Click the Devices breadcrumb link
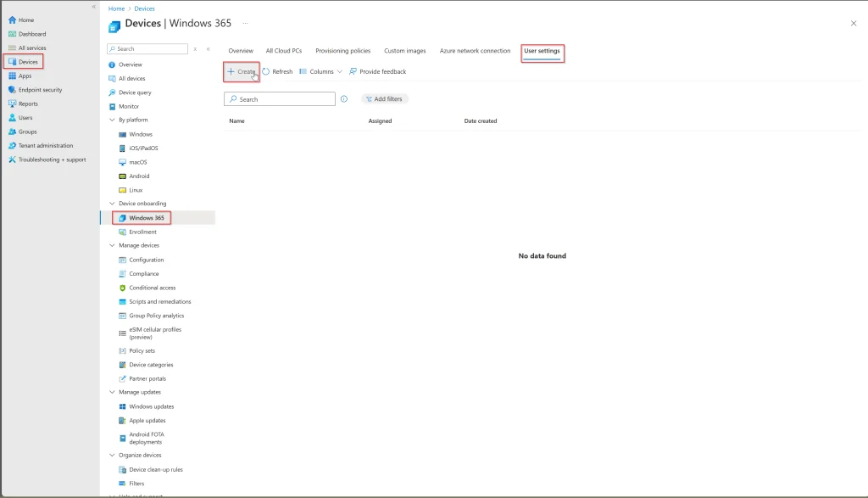Viewport: 868px width, 498px height. [x=144, y=8]
